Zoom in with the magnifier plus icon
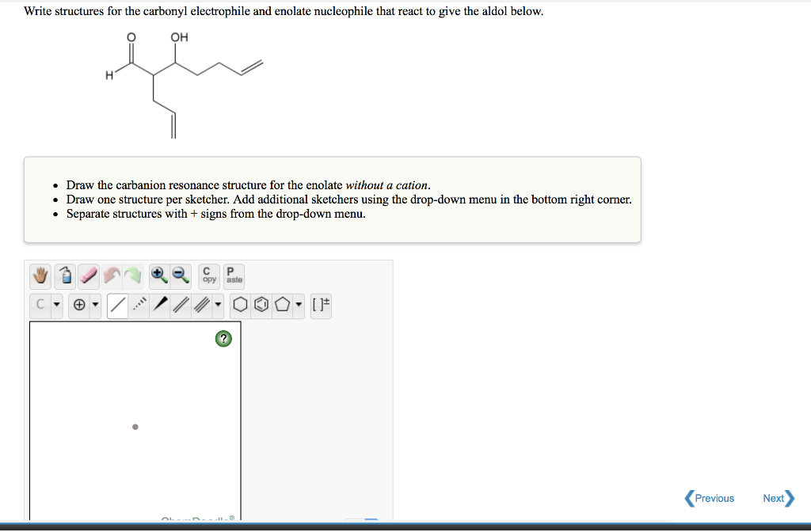811x532 pixels. 158,275
